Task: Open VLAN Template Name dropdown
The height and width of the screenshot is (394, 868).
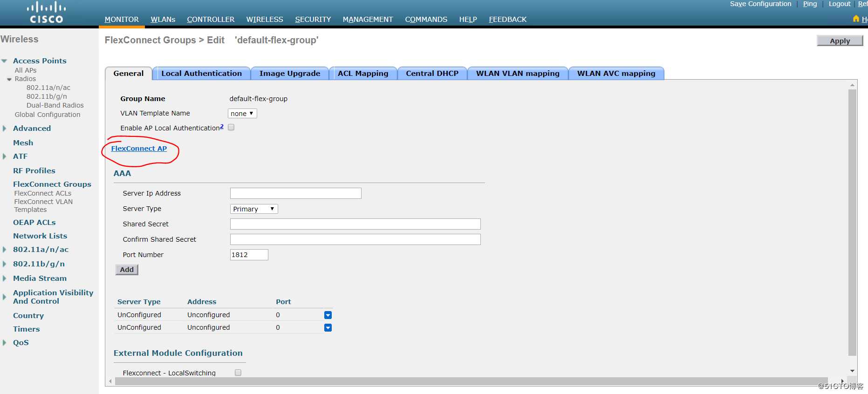Action: pos(242,114)
